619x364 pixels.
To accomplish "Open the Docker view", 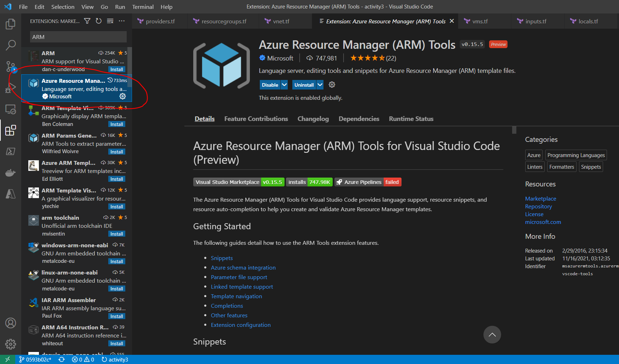I will pyautogui.click(x=11, y=173).
